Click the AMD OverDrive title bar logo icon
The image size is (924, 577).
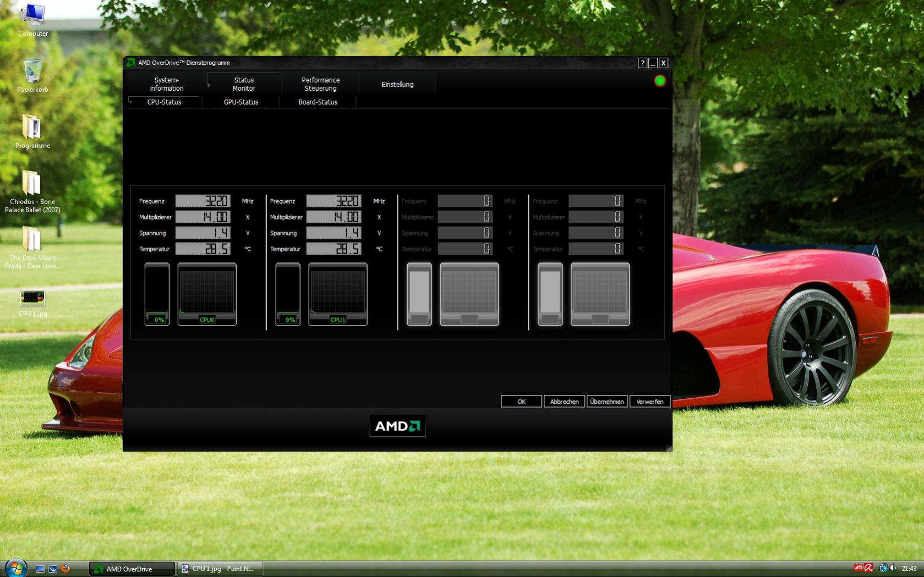coord(130,63)
